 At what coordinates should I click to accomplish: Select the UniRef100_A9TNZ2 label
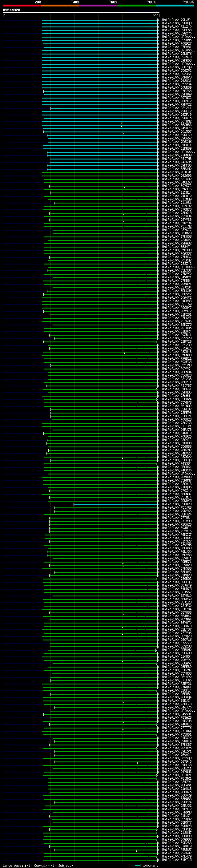click(177, 98)
